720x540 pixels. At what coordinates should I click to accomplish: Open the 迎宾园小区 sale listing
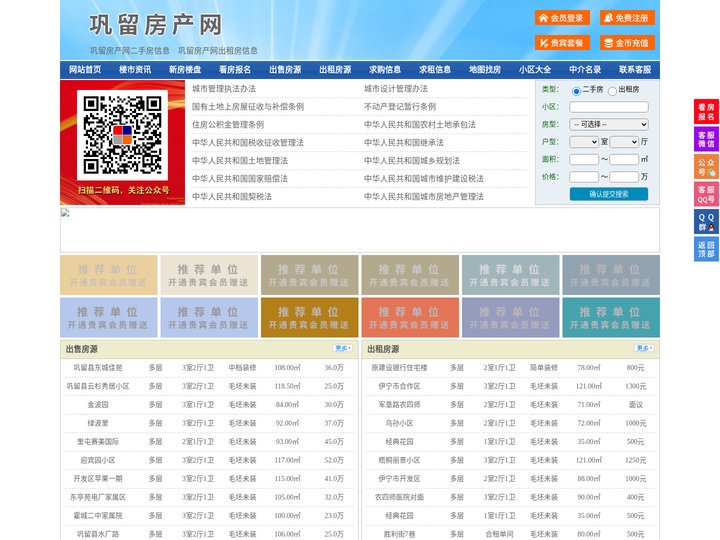click(x=98, y=460)
